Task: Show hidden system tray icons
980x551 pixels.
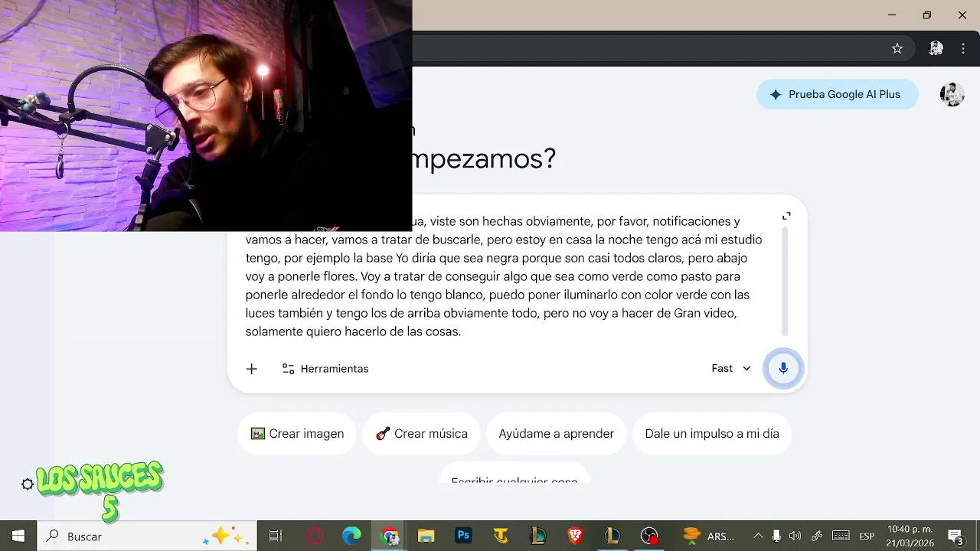Action: [758, 536]
